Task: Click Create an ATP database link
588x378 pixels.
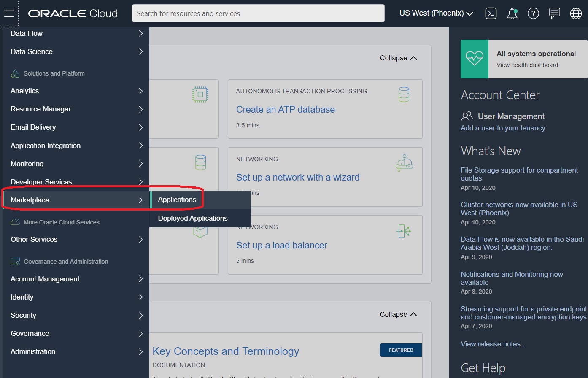Action: tap(286, 109)
